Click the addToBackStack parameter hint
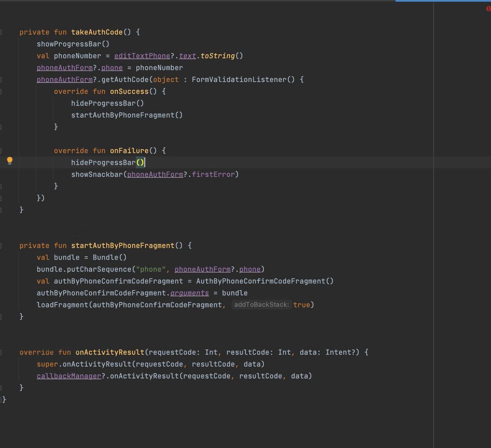 261,305
